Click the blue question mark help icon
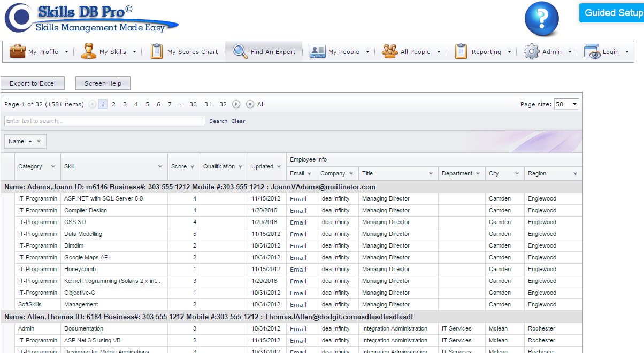The image size is (644, 353). click(x=541, y=20)
